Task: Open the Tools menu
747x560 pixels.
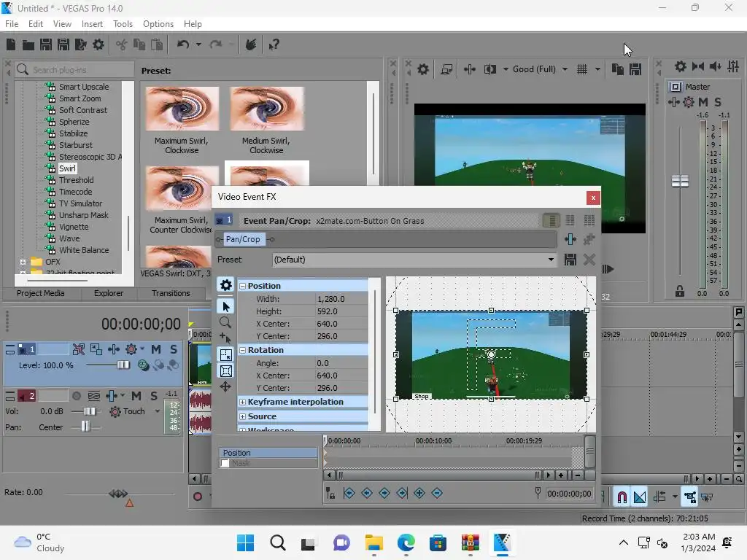Action: (x=123, y=24)
